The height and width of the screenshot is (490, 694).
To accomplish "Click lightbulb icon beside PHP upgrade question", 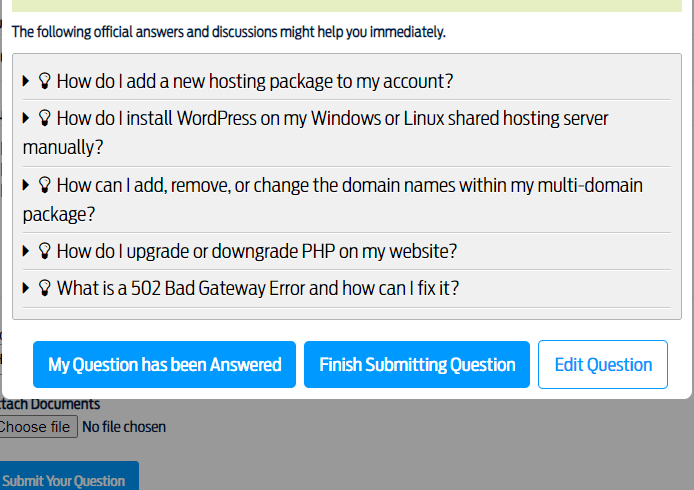I will click(44, 251).
